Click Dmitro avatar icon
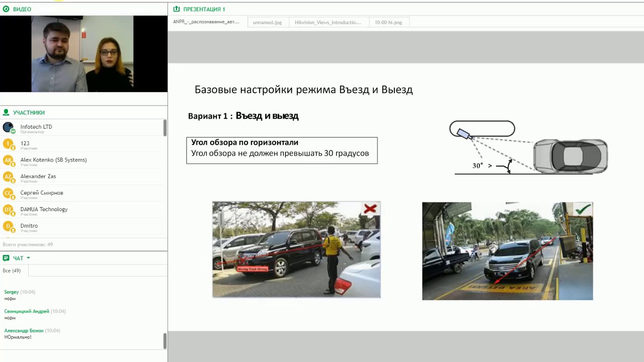Screen dimensions: 644x362 coord(9,227)
